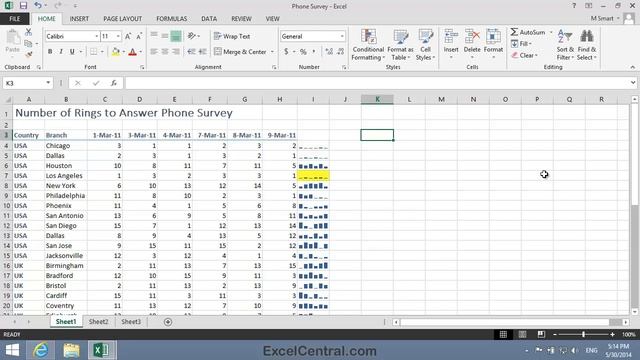Switch to the Sheet2 worksheet tab

pyautogui.click(x=98, y=322)
